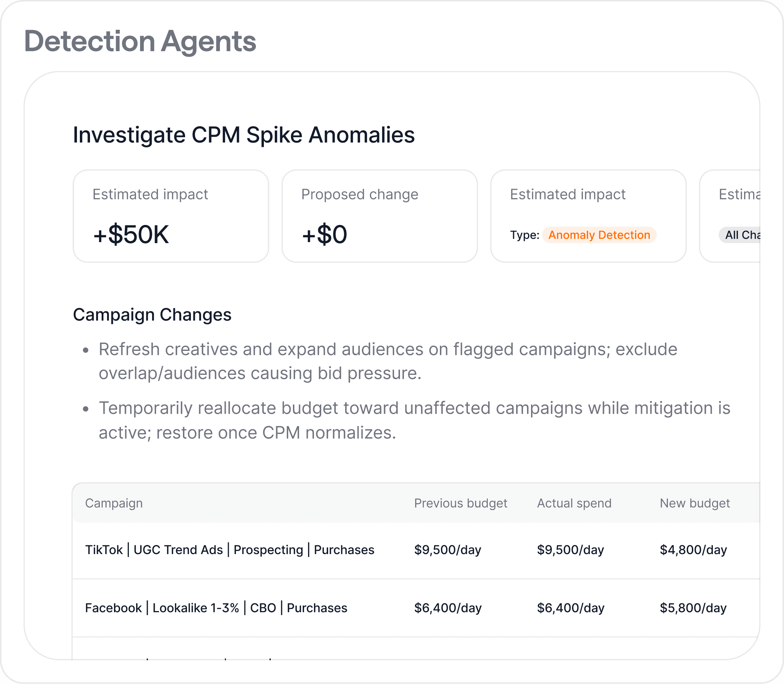Click the TikTok new budget $4,800/day cell
Viewport: 784px width, 684px height.
[x=693, y=550]
